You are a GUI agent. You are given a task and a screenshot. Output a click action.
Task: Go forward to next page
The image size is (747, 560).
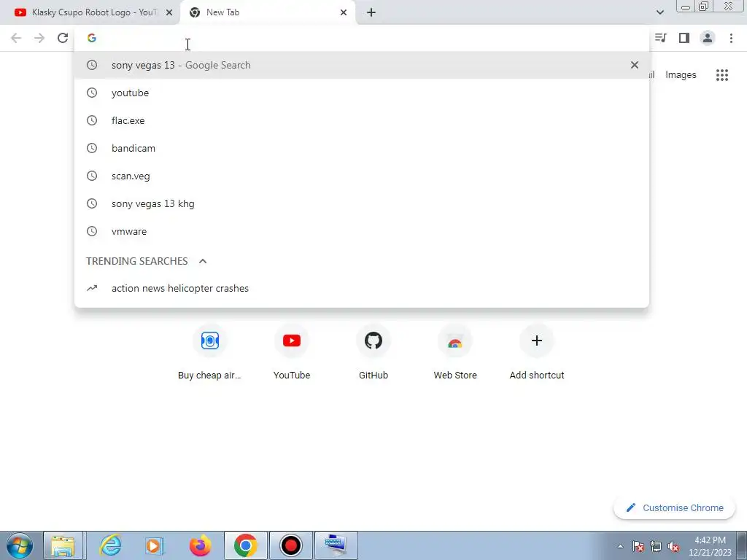[39, 38]
